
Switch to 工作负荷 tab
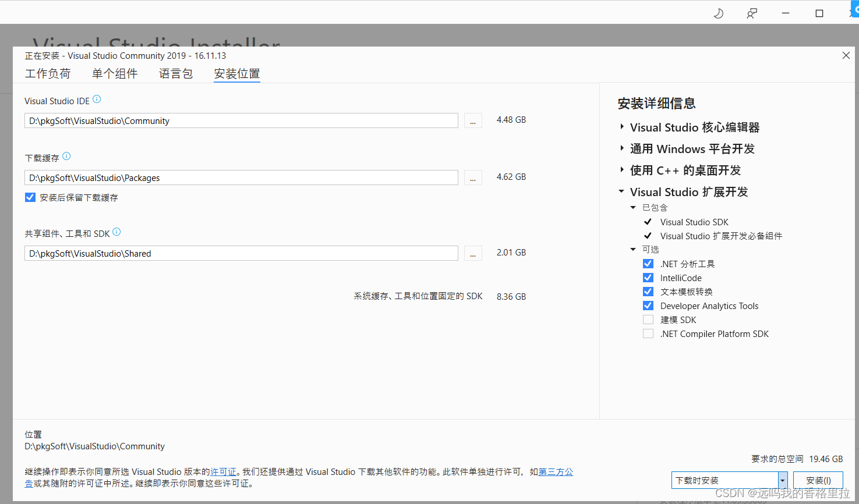[48, 73]
